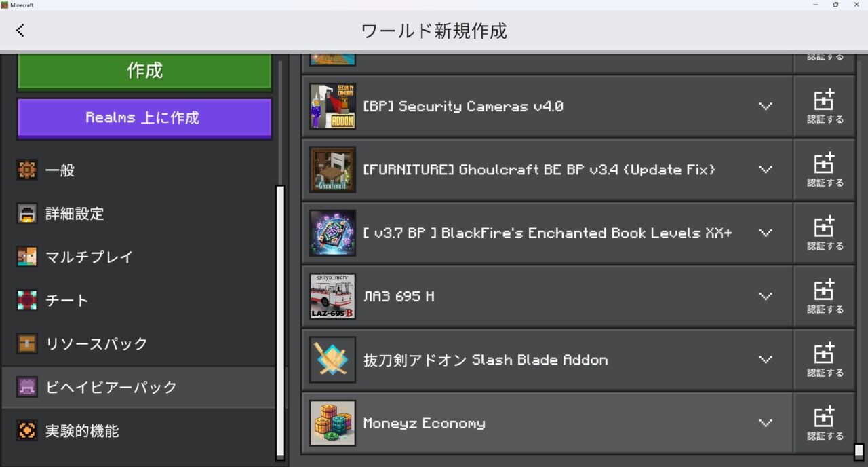Viewport: 868px width, 467px height.
Task: Click the ЛАЗ 695 Н title
Action: click(x=399, y=297)
